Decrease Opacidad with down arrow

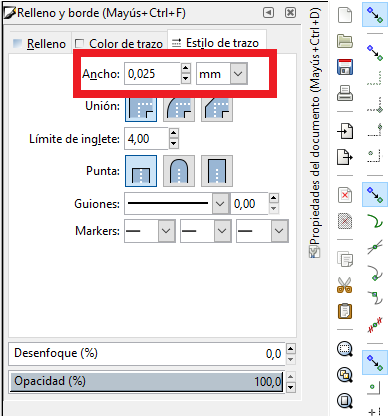pyautogui.click(x=291, y=387)
